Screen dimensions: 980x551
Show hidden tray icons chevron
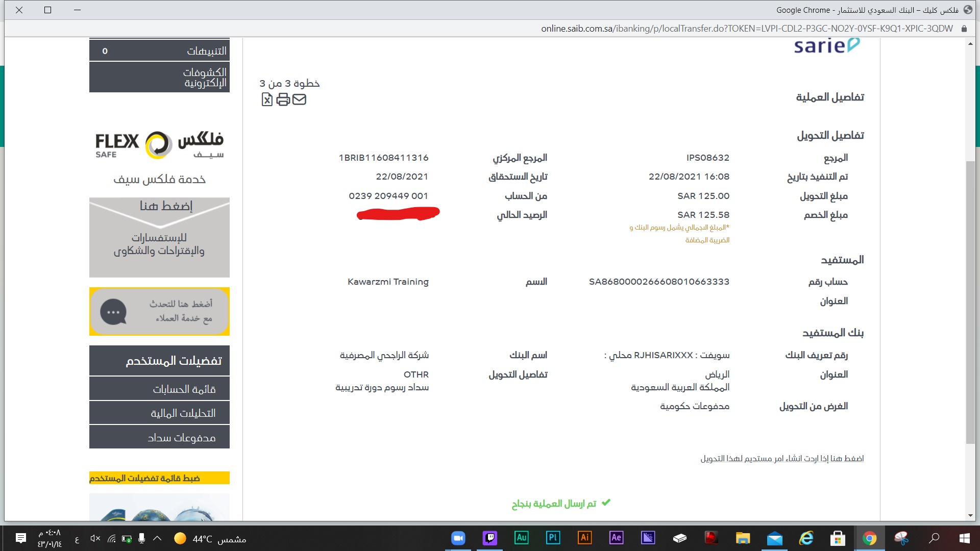157,538
